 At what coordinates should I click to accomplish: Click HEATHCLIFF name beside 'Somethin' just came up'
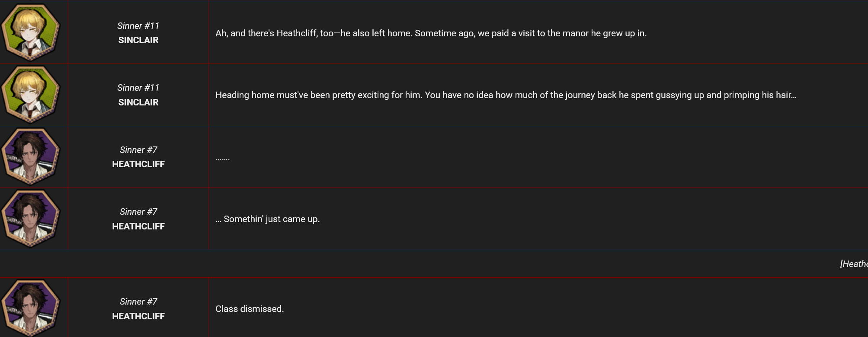[x=138, y=226]
